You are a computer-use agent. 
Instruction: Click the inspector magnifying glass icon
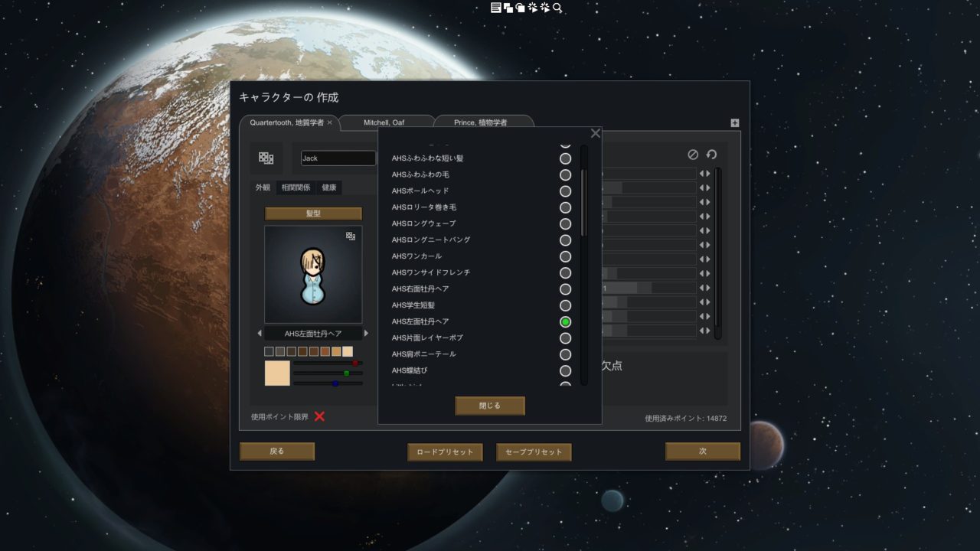coord(557,8)
